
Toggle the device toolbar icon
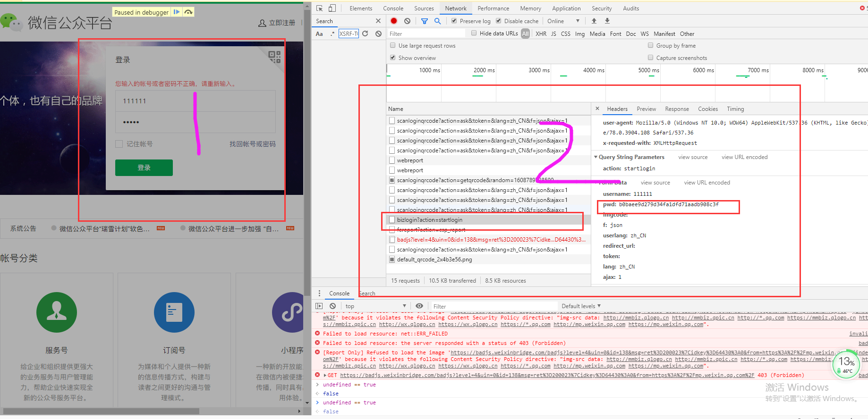point(332,8)
